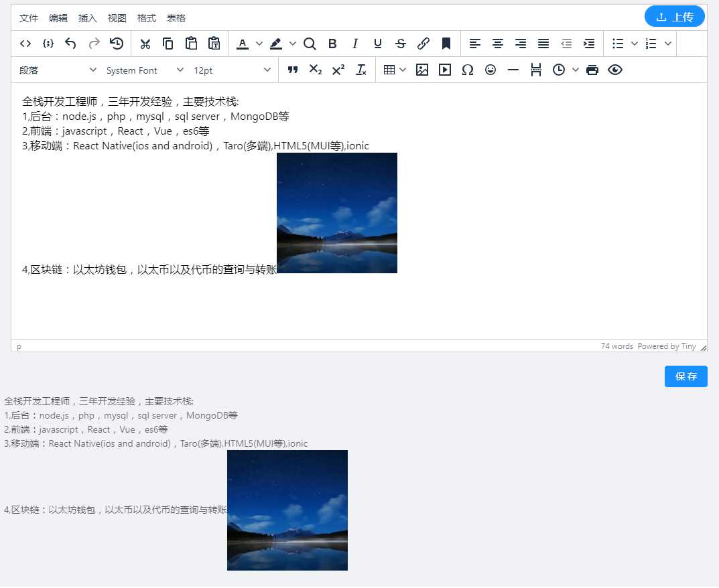Align text to the right
Viewport: 719px width, 588px height.
(x=521, y=44)
